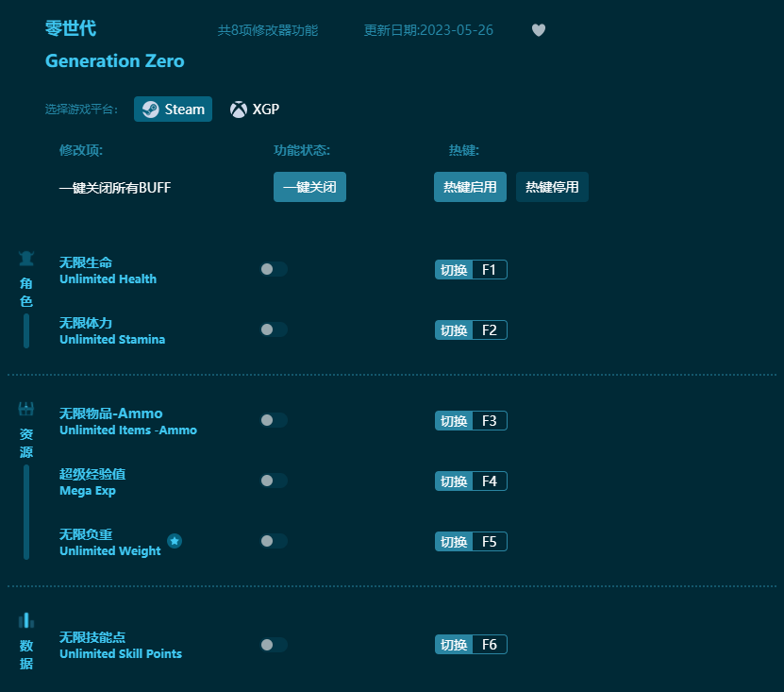784x692 pixels.
Task: Toggle the Mega Exp switch on
Action: (274, 481)
